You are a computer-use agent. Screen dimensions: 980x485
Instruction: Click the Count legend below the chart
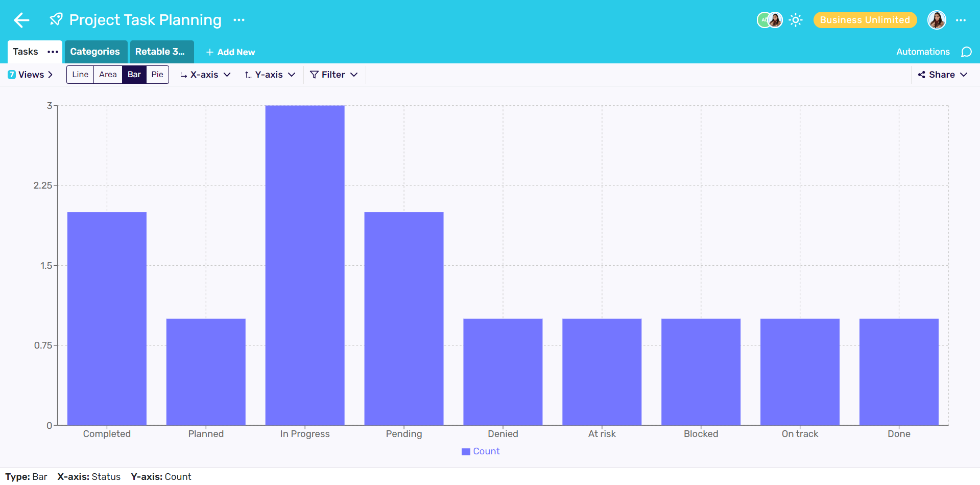pyautogui.click(x=480, y=451)
